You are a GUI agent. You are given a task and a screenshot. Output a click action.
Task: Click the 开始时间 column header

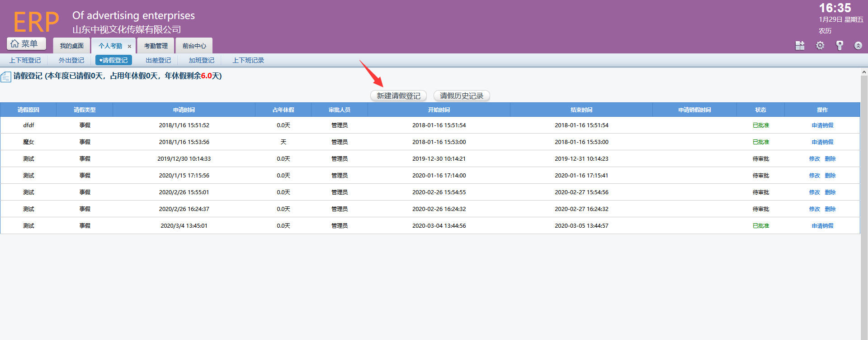tap(439, 110)
